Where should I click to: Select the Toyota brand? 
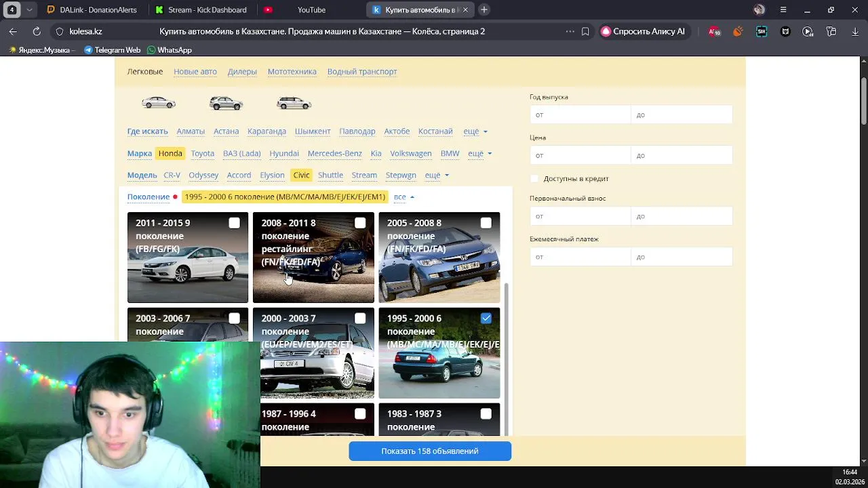pos(202,153)
